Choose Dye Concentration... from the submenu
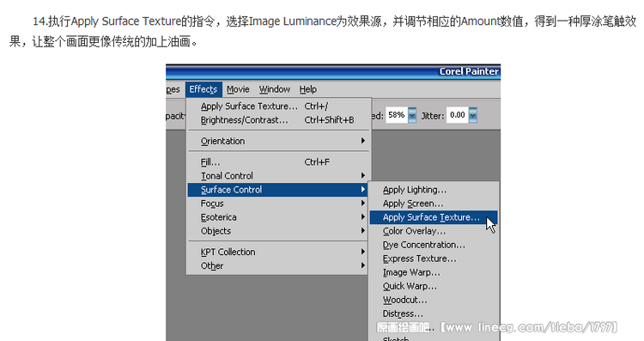The width and height of the screenshot is (644, 341). pos(434,245)
